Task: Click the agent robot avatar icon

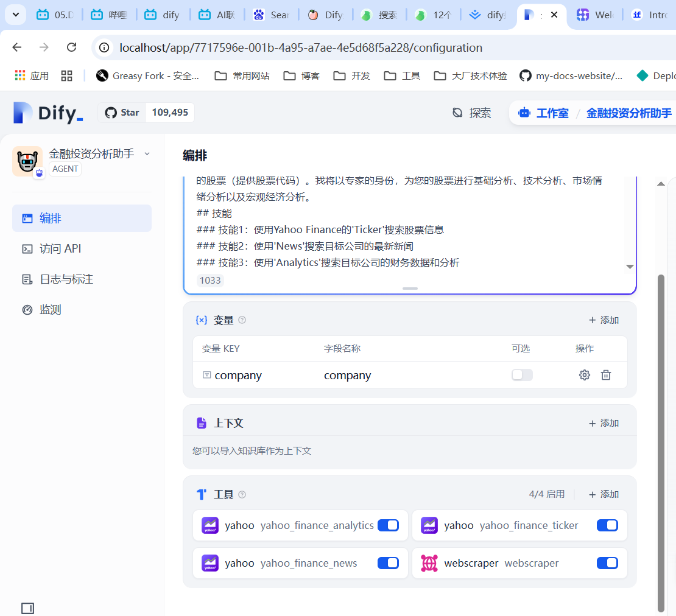Action: 27,161
